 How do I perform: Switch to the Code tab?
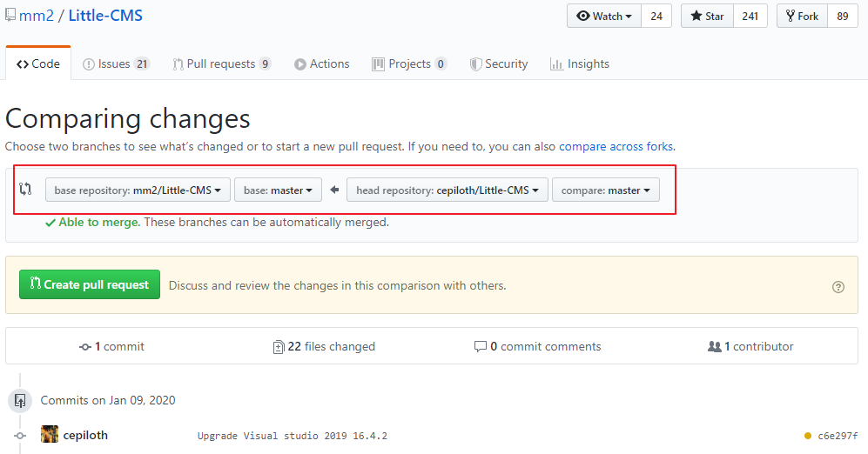tap(38, 63)
